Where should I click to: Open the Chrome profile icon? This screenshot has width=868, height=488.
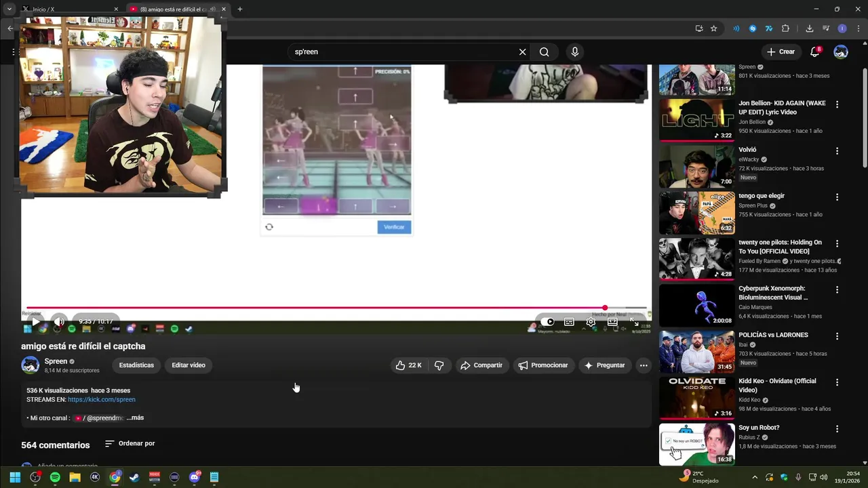click(x=842, y=28)
